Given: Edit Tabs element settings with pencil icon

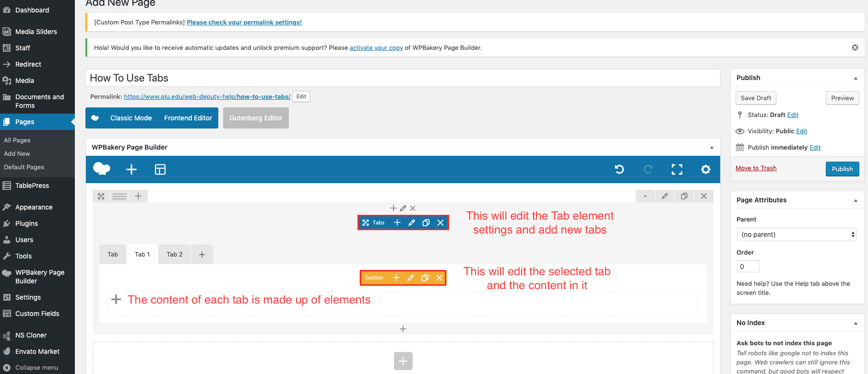Looking at the screenshot, I should tap(412, 222).
